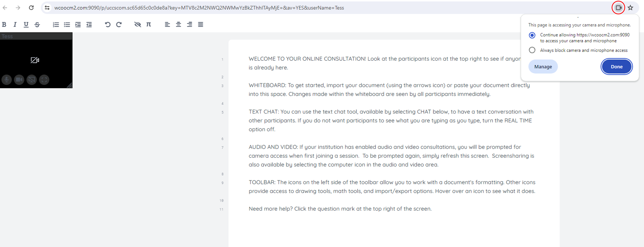
Task: Toggle camera in Tess video panel
Action: [x=19, y=80]
